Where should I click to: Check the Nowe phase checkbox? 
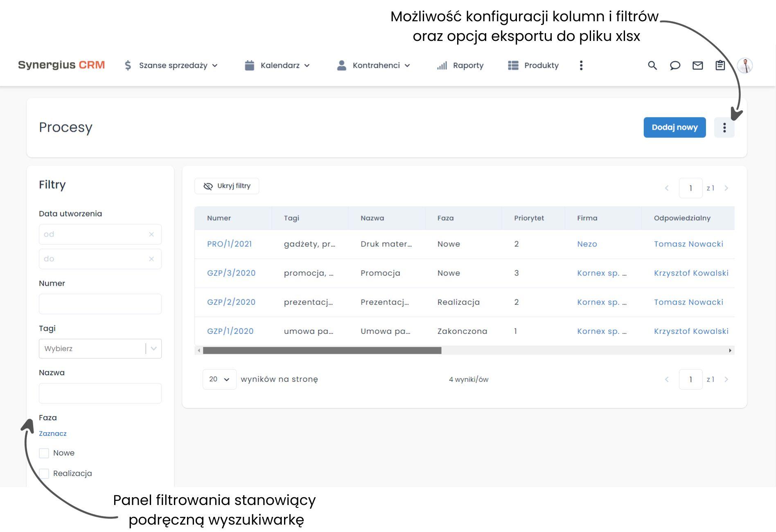pyautogui.click(x=44, y=453)
